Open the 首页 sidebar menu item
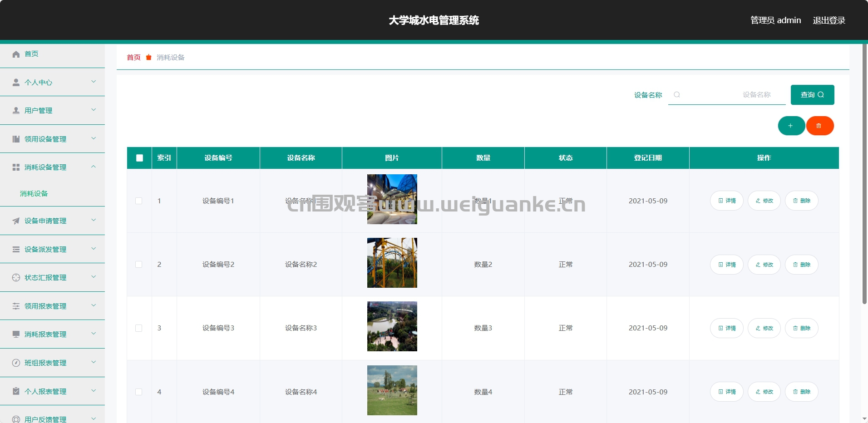The height and width of the screenshot is (423, 868). 52,54
